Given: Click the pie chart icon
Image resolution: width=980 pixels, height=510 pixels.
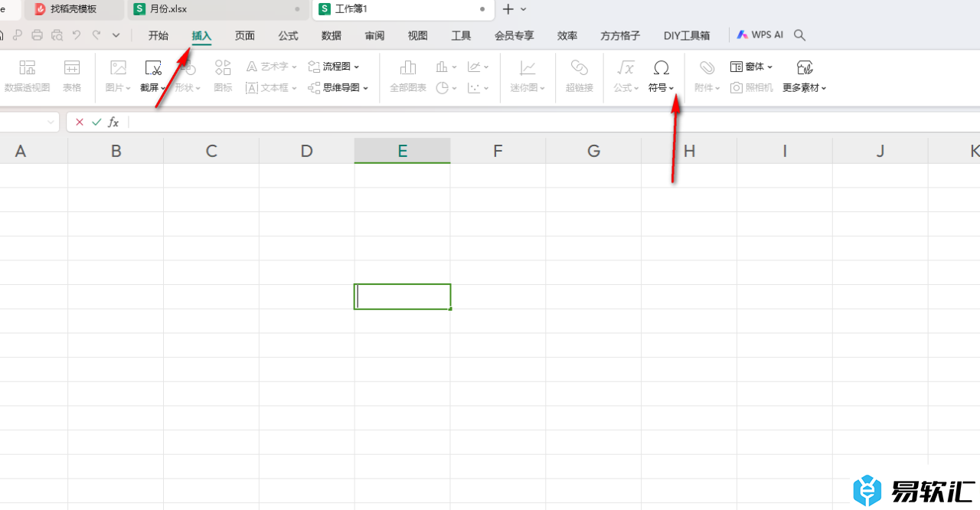Looking at the screenshot, I should click(x=442, y=88).
